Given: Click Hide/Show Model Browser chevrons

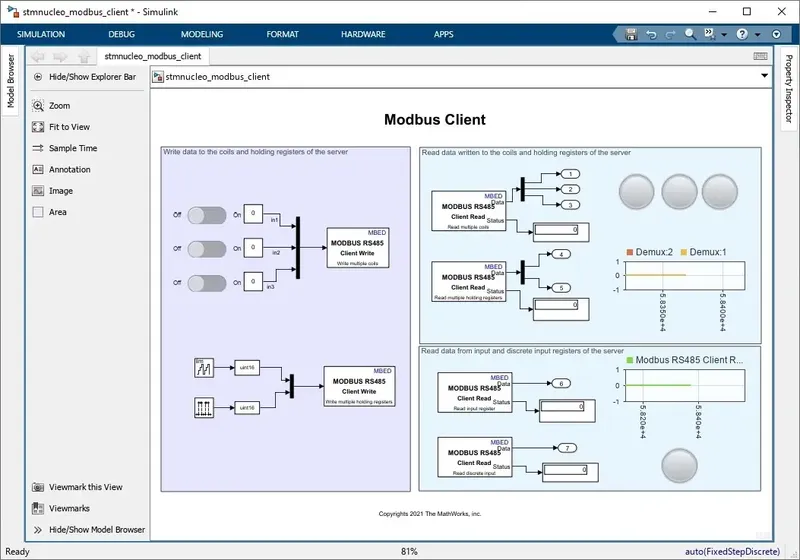Looking at the screenshot, I should coord(38,530).
